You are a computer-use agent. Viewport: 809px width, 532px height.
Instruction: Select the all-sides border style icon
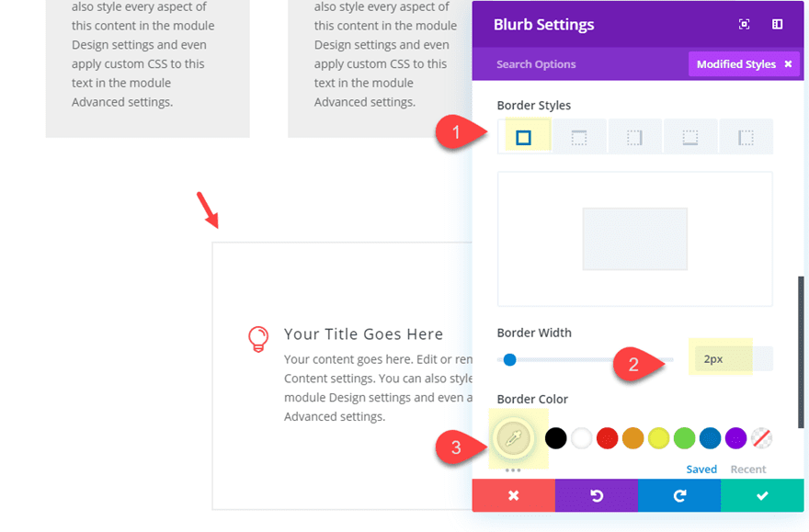coord(524,138)
